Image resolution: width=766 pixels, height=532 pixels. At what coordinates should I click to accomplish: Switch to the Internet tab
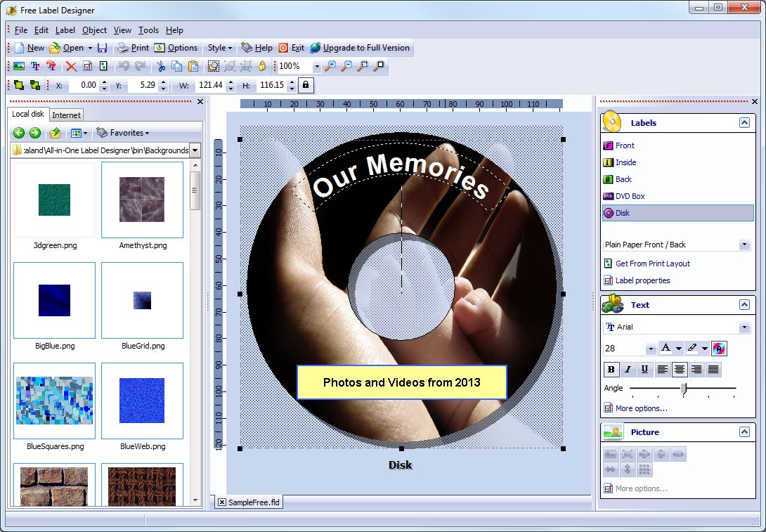[66, 114]
